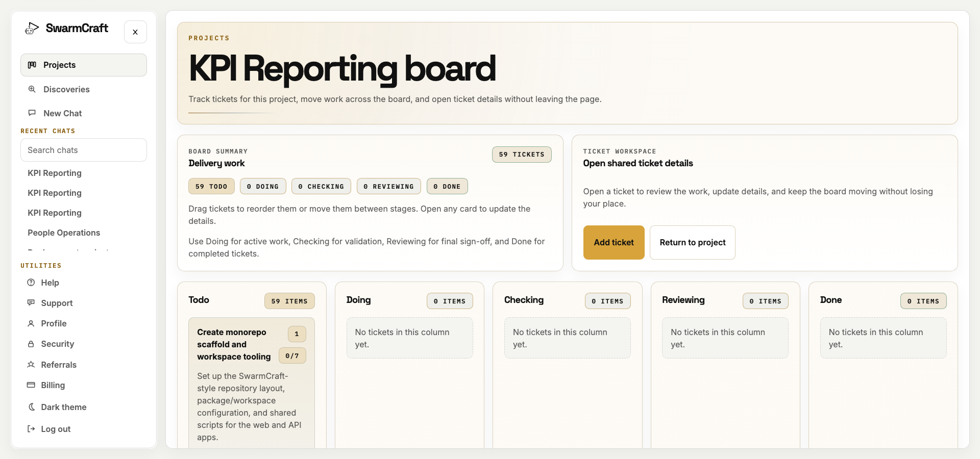Click the Help question mark icon

[31, 283]
